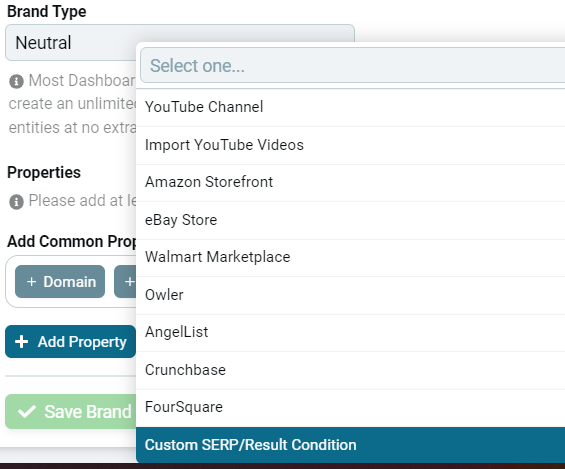Select Owler from the options
565x469 pixels.
(x=350, y=295)
